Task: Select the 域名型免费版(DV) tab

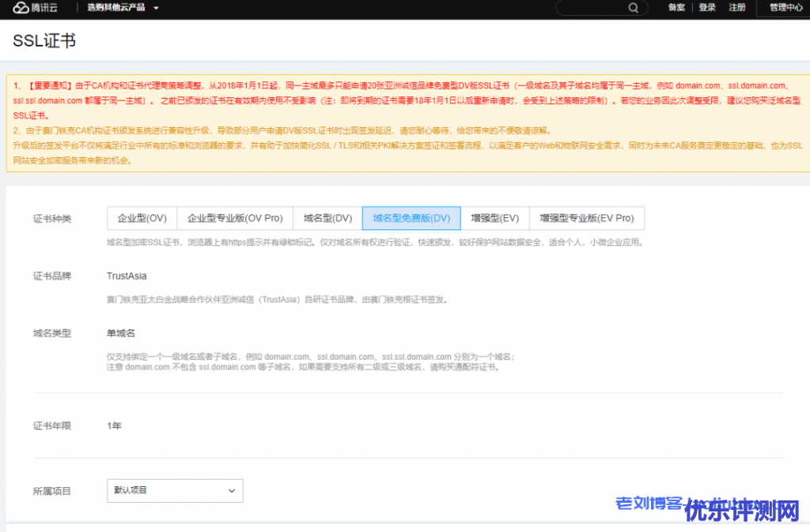Action: tap(411, 218)
